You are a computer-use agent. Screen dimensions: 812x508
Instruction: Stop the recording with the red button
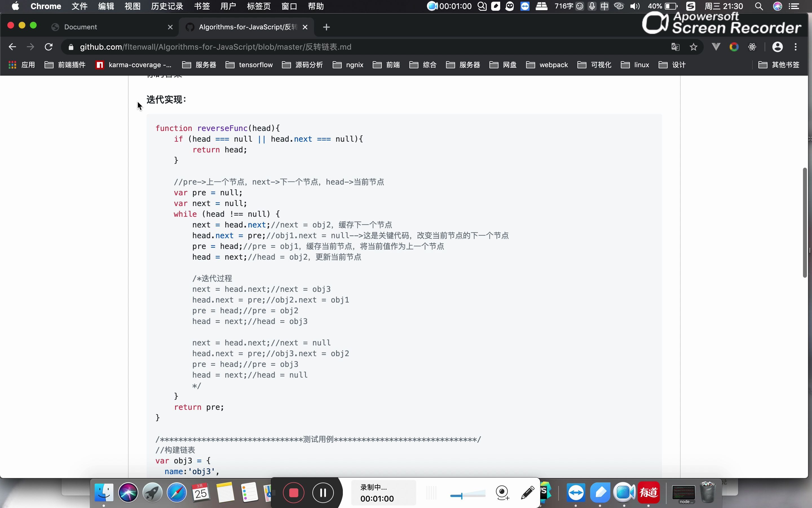[x=294, y=492]
